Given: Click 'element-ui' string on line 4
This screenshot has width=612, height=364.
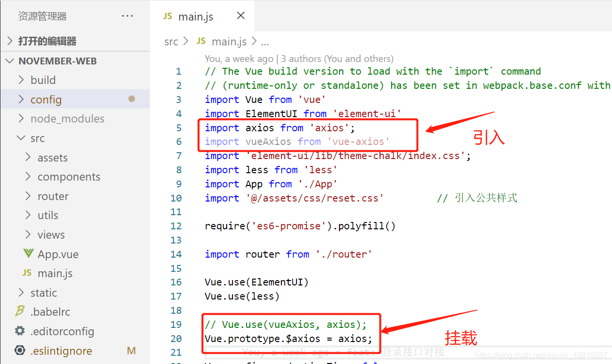Looking at the screenshot, I should pos(367,114).
